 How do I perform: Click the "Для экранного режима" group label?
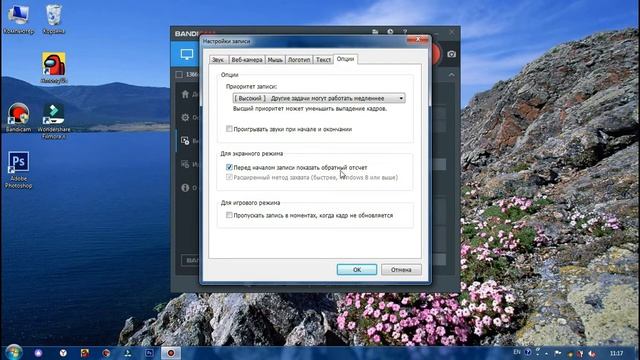click(251, 153)
